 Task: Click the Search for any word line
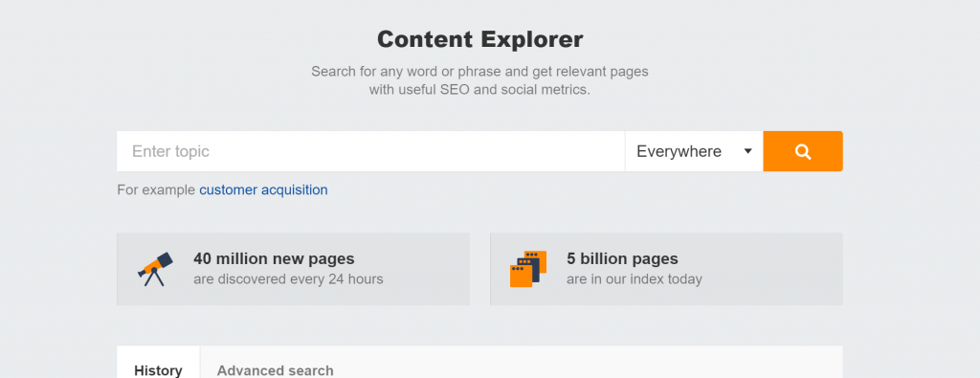(480, 71)
